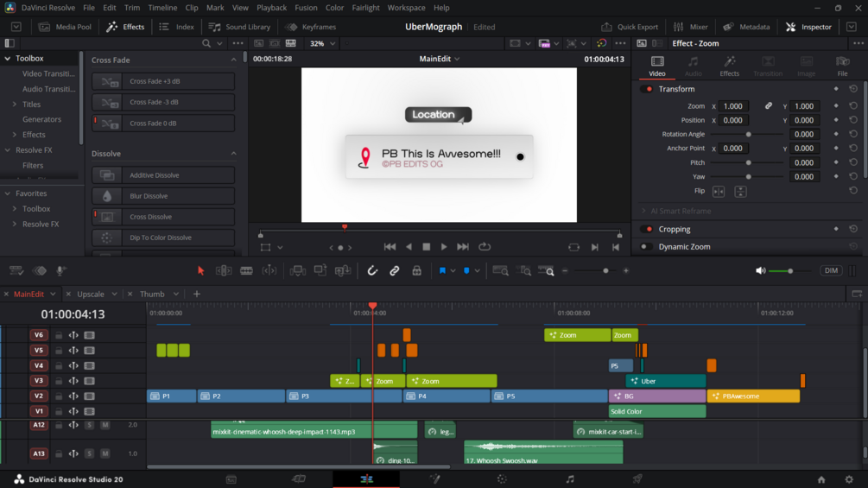868x488 pixels.
Task: Lock the V6 video track
Action: tap(58, 335)
